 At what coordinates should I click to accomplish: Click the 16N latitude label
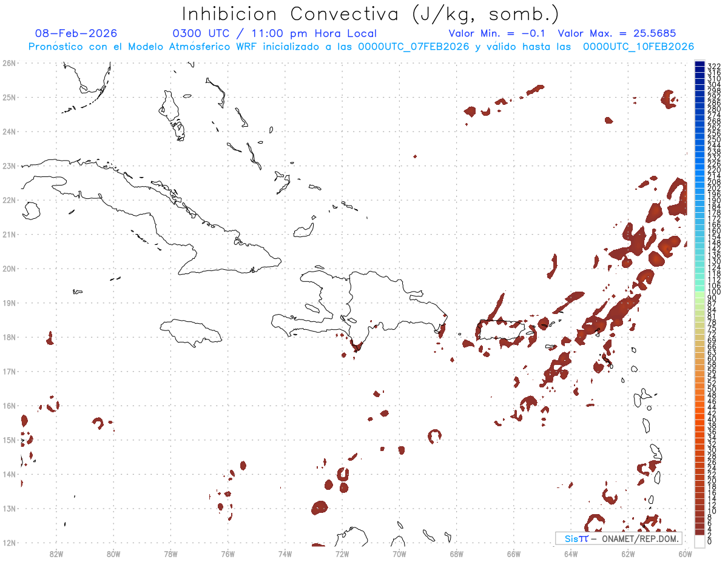(x=9, y=406)
